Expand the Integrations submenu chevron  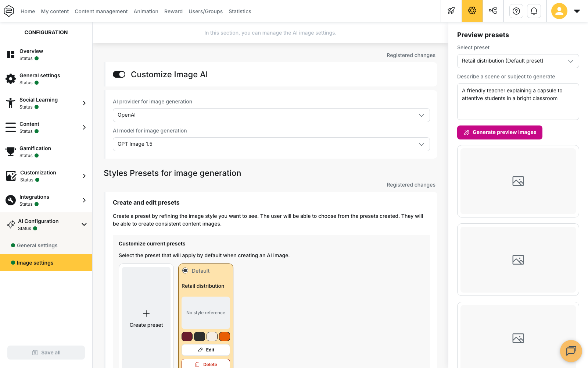click(84, 200)
